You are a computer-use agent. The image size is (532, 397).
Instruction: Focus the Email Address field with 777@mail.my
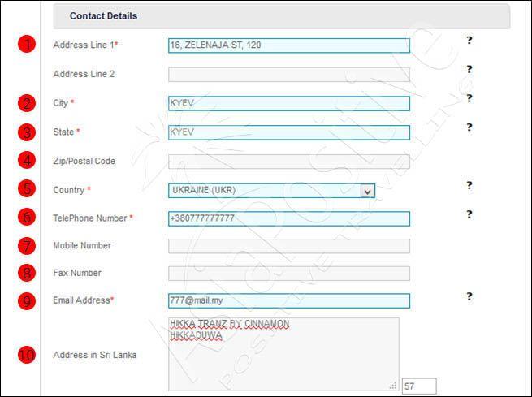pyautogui.click(x=288, y=300)
